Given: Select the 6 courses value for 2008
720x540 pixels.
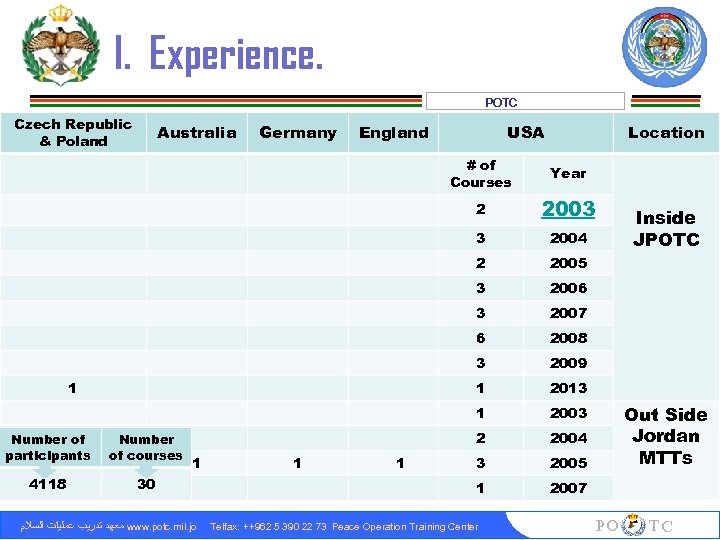Looking at the screenshot, I should pyautogui.click(x=481, y=338).
